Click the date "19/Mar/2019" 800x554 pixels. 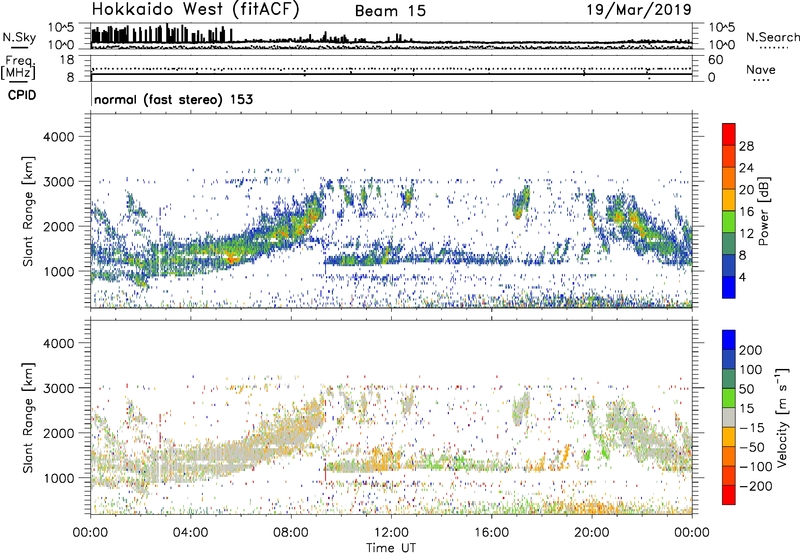pyautogui.click(x=639, y=9)
